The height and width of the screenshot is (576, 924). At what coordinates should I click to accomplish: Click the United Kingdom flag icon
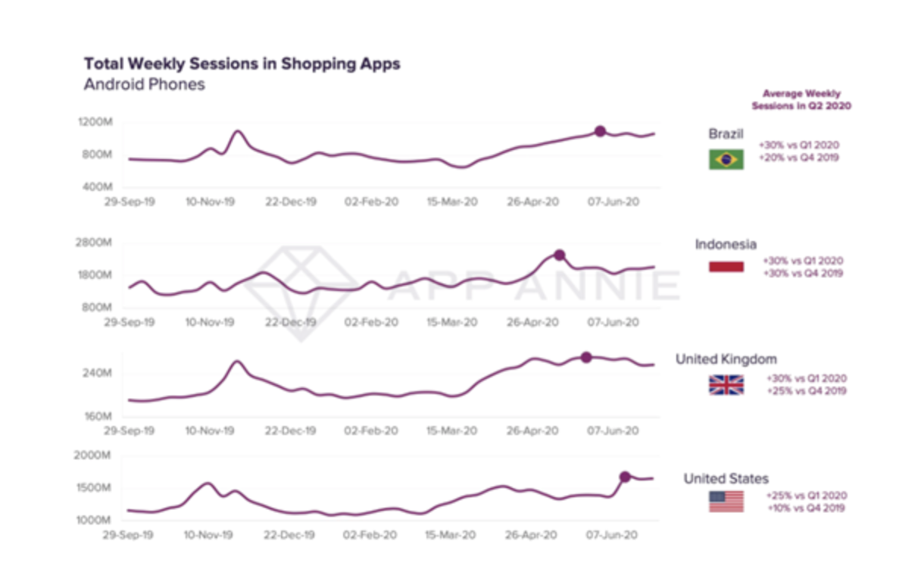tap(726, 385)
